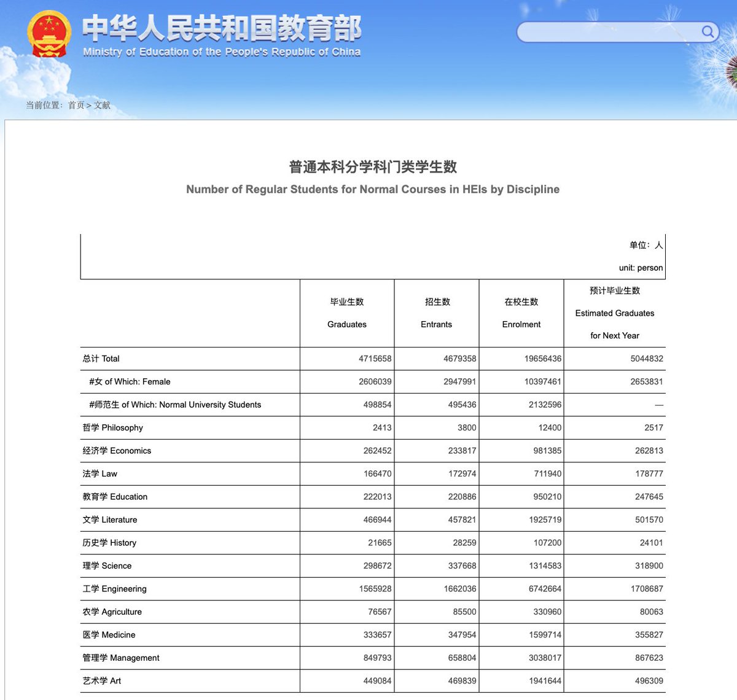
Task: Click the 工学 Engineering row label
Action: pyautogui.click(x=115, y=589)
